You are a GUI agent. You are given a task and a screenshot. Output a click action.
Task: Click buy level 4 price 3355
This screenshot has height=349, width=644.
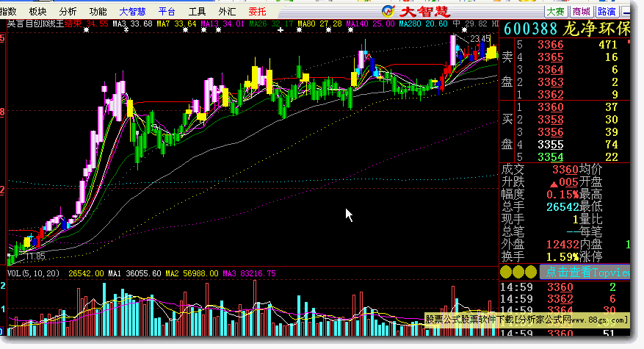pos(550,145)
